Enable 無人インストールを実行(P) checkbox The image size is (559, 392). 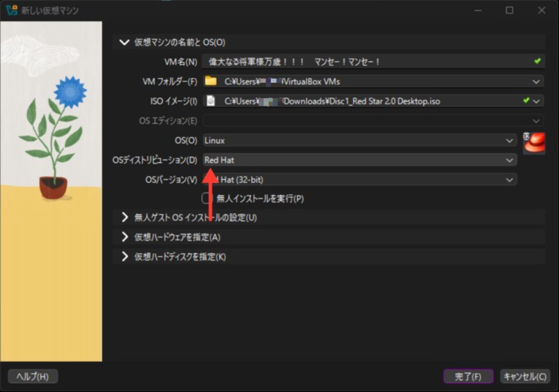tap(207, 198)
